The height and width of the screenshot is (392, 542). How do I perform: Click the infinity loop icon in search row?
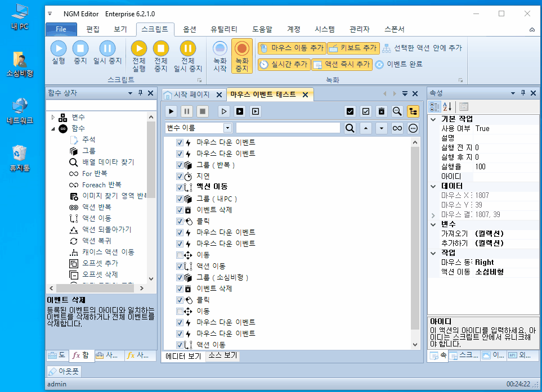coord(397,128)
